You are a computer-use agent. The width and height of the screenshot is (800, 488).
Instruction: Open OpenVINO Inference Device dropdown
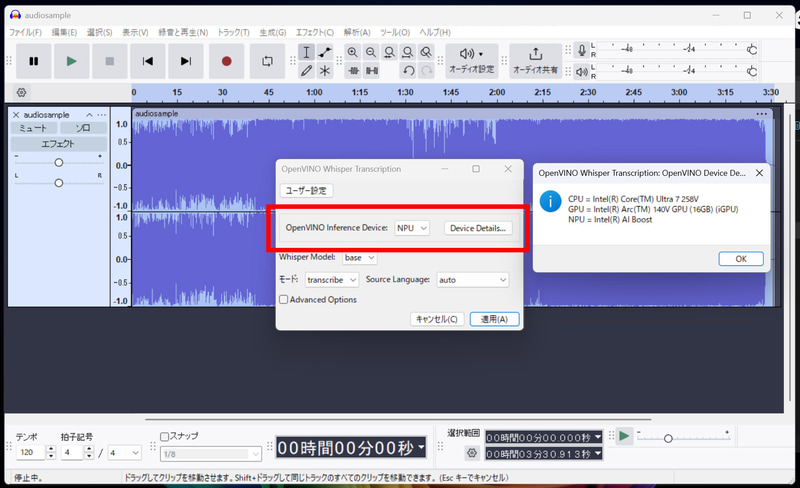412,228
